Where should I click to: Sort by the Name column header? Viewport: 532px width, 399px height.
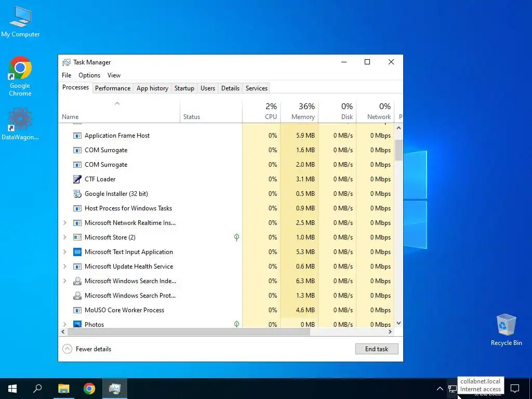(119, 111)
